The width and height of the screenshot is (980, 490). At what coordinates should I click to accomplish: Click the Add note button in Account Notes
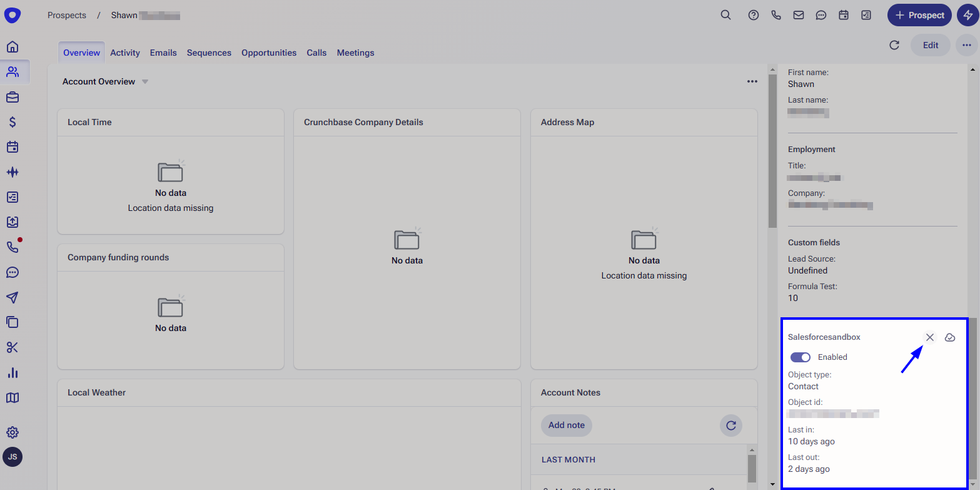point(566,425)
